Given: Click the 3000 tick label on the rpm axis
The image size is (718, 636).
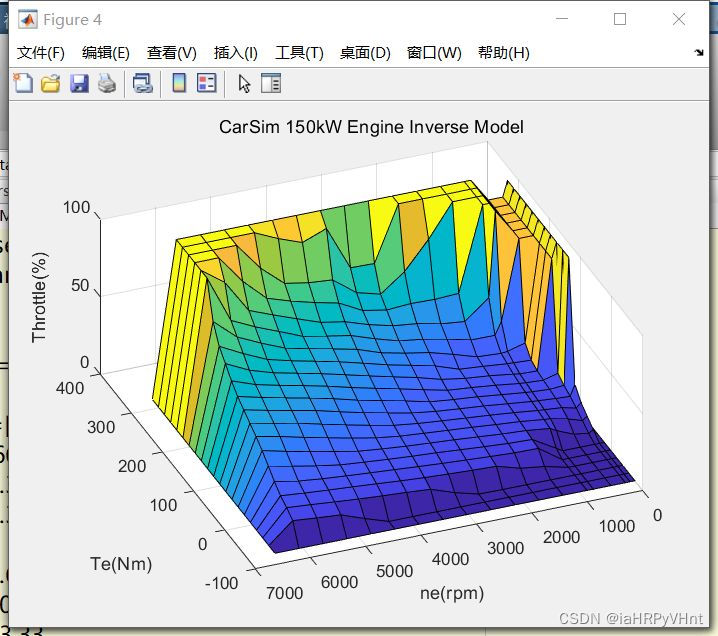Looking at the screenshot, I should coord(506,548).
